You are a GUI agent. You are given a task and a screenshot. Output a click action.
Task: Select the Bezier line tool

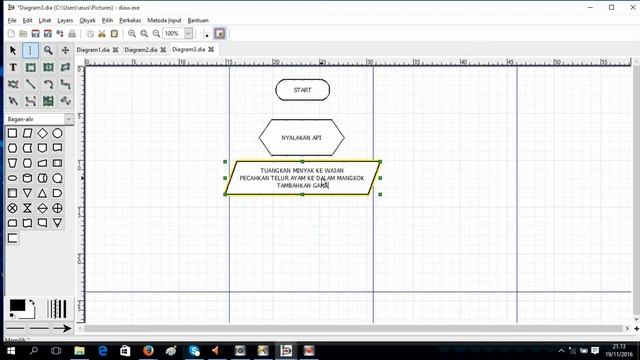[30, 101]
